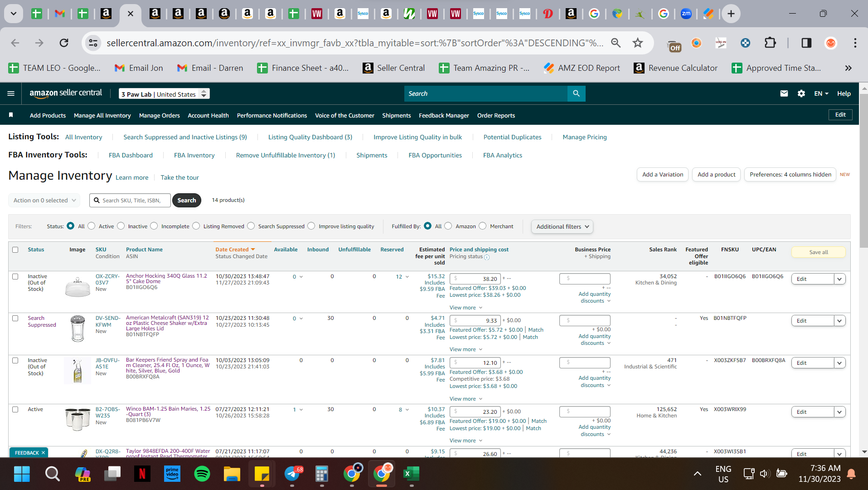Open Order Reports menu item

click(x=496, y=115)
